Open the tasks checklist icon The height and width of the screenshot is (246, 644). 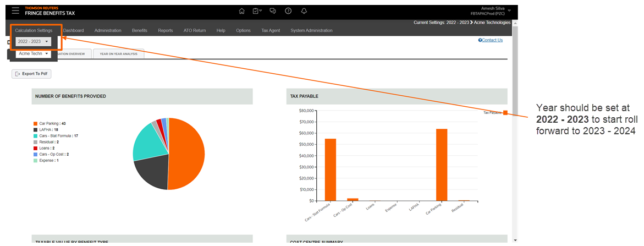257,10
